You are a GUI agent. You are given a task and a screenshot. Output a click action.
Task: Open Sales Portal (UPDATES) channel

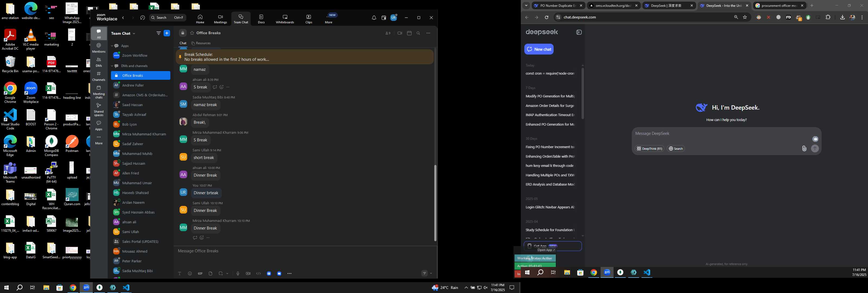point(141,241)
